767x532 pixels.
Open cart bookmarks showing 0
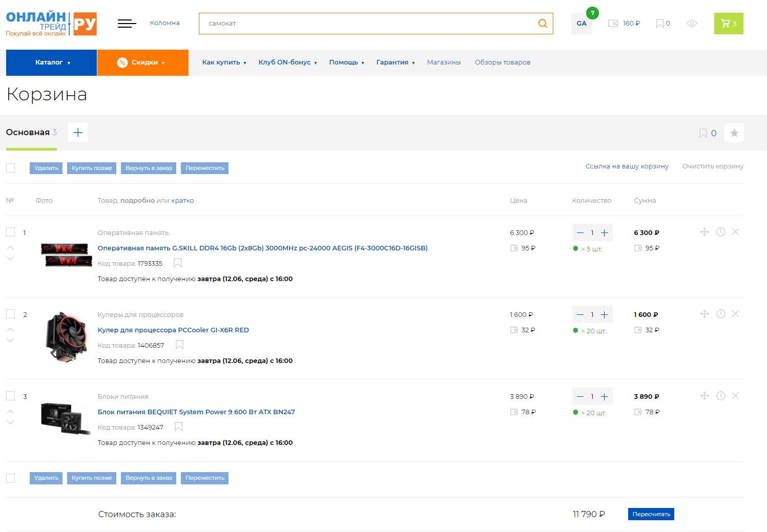(x=708, y=133)
